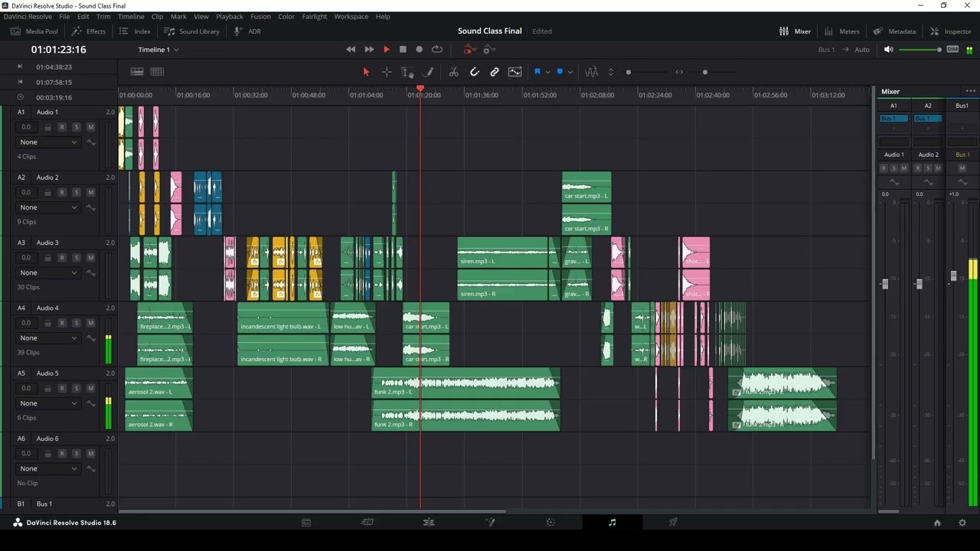Open the Fusion menu
980x551 pixels.
260,16
